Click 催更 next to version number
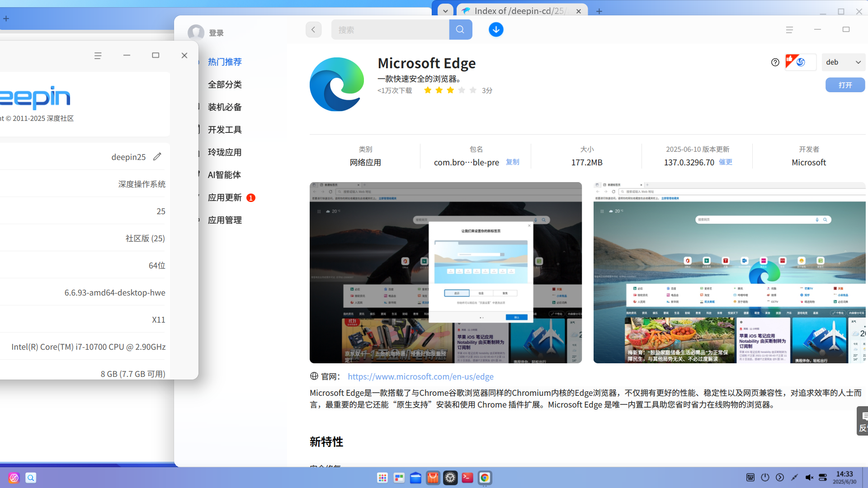This screenshot has height=488, width=868. click(726, 162)
